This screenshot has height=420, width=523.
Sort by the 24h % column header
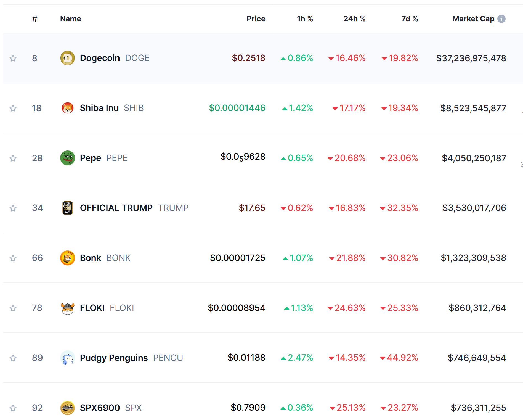pos(354,19)
